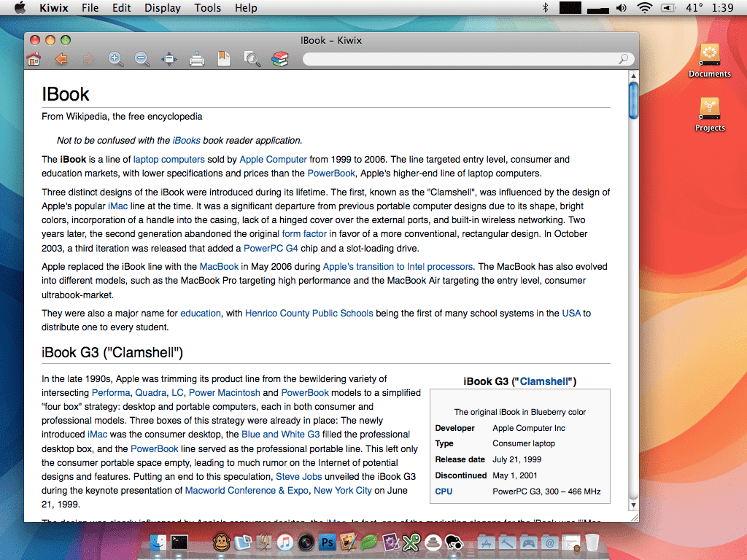Viewport: 747px width, 560px height.
Task: Open the Tools menu
Action: (208, 8)
